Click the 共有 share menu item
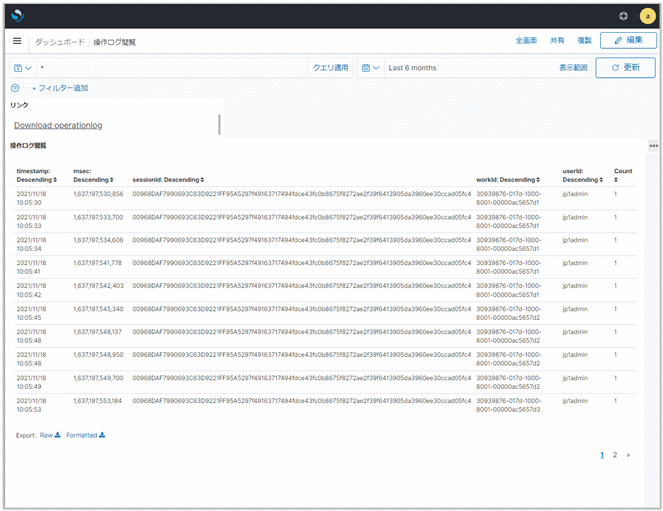The height and width of the screenshot is (511, 663). [x=557, y=41]
